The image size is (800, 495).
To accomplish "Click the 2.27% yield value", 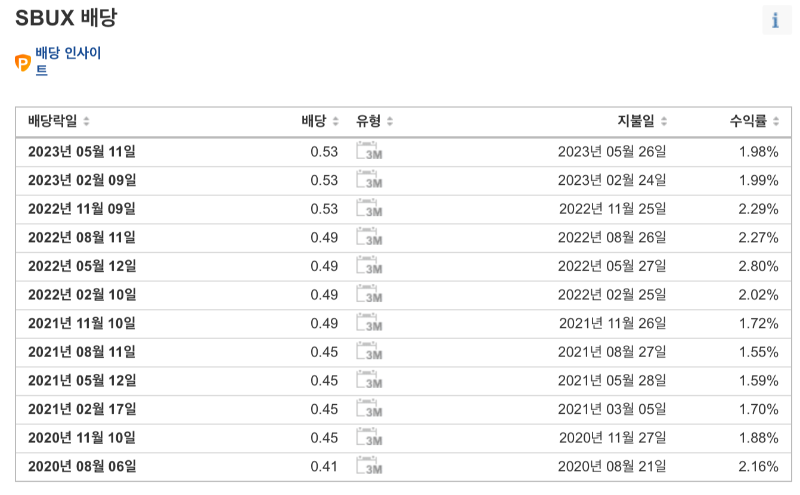I will (x=759, y=237).
